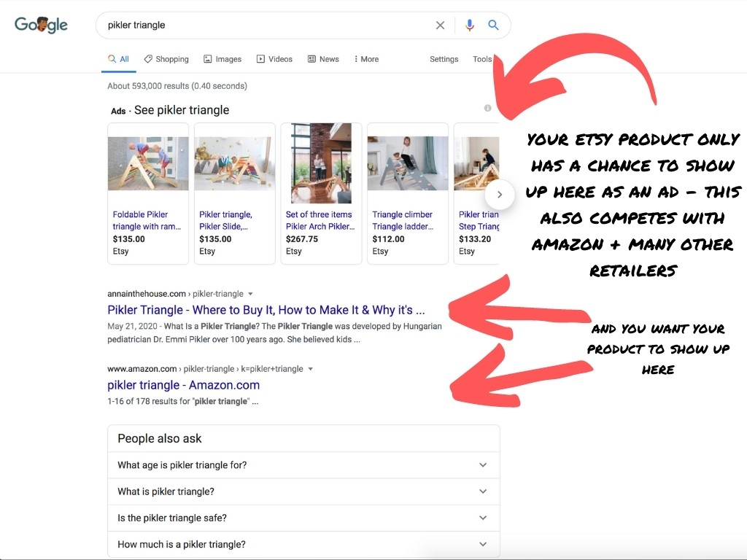Expand How much is a pikler triangle
This screenshot has height=560, width=747.
303,544
